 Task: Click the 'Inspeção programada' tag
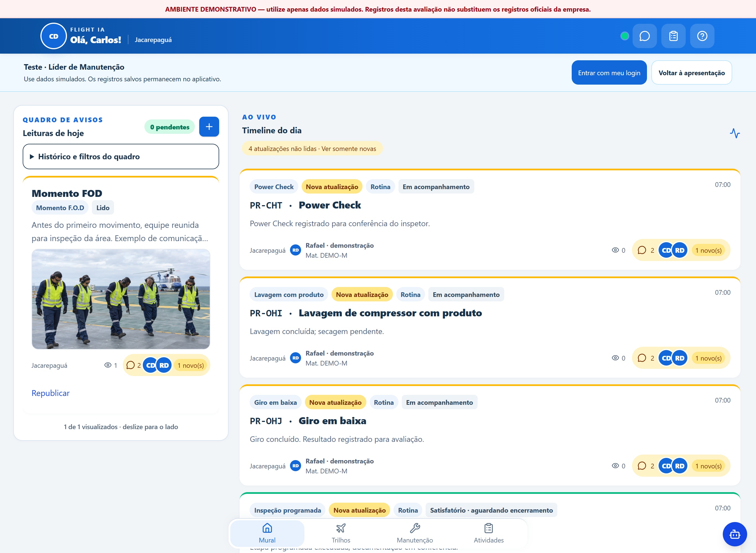(x=288, y=510)
